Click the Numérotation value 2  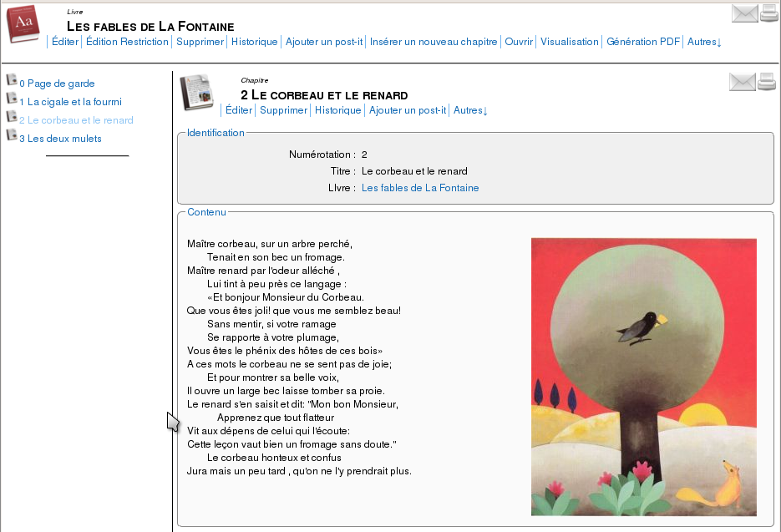point(364,155)
